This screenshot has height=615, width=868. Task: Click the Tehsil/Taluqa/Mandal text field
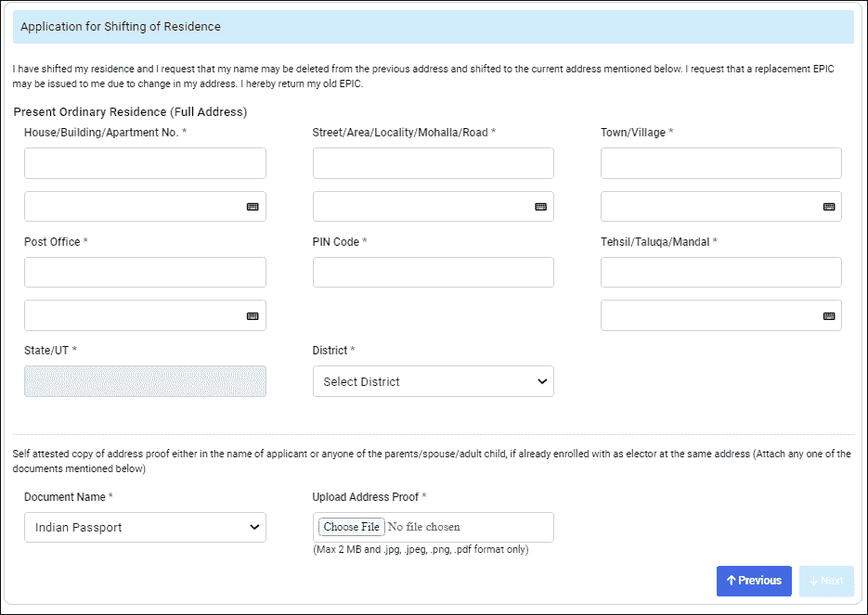tap(720, 273)
